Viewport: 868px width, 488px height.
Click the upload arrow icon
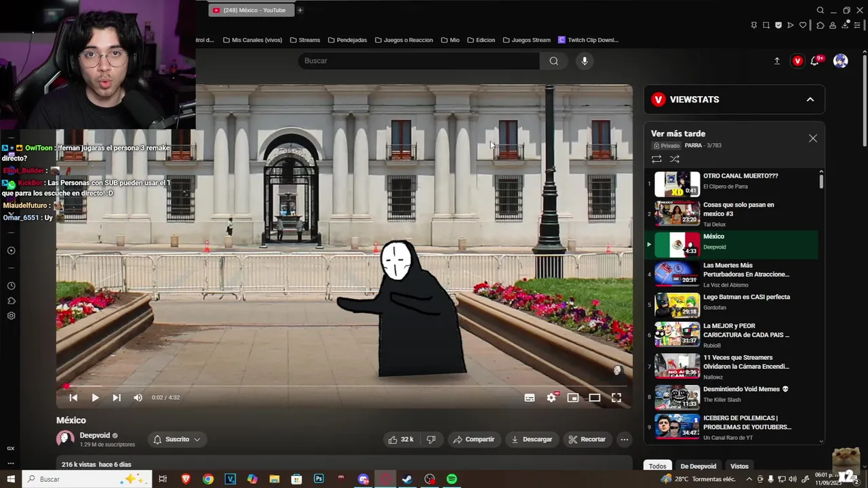coord(777,61)
